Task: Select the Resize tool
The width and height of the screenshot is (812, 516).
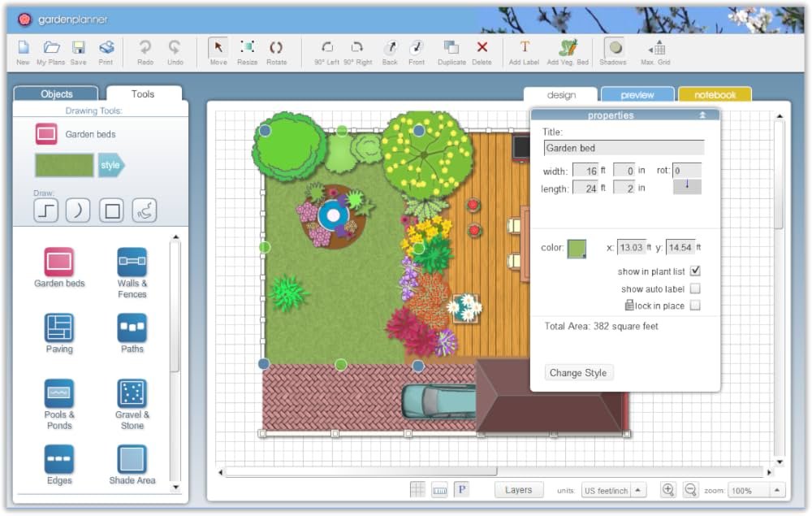Action: (x=247, y=50)
